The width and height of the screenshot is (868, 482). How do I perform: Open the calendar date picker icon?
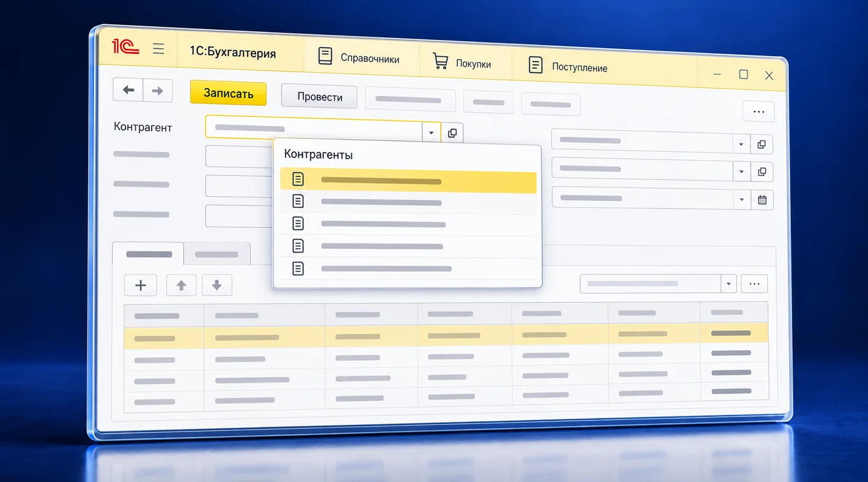click(x=762, y=200)
